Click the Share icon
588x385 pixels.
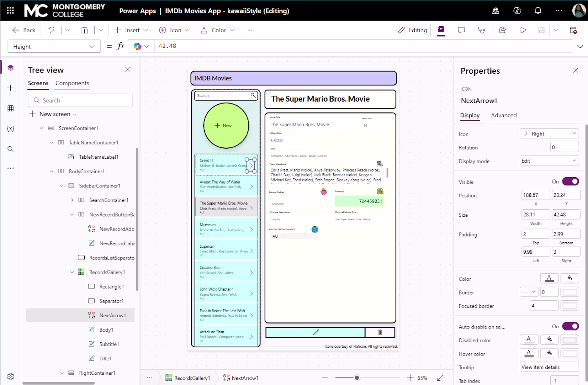[x=503, y=30]
